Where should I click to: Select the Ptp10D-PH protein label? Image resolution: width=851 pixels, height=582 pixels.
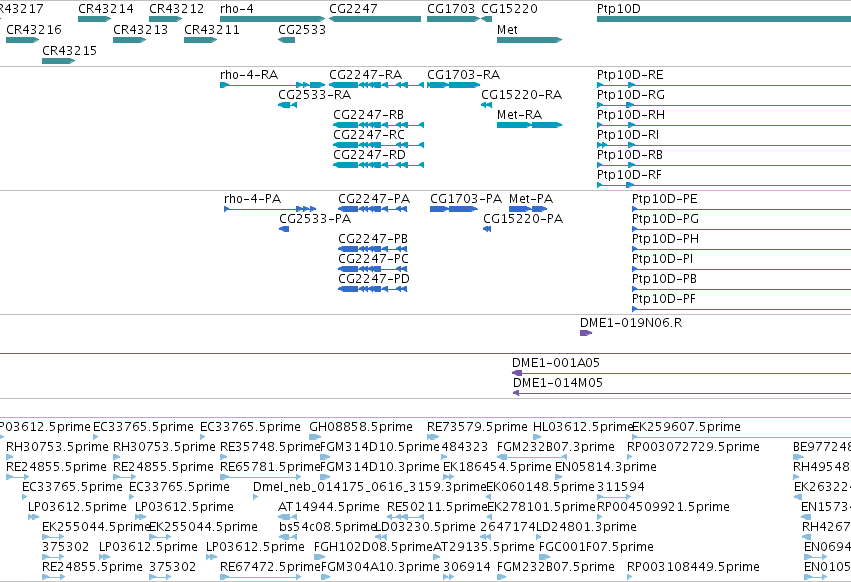tap(665, 239)
